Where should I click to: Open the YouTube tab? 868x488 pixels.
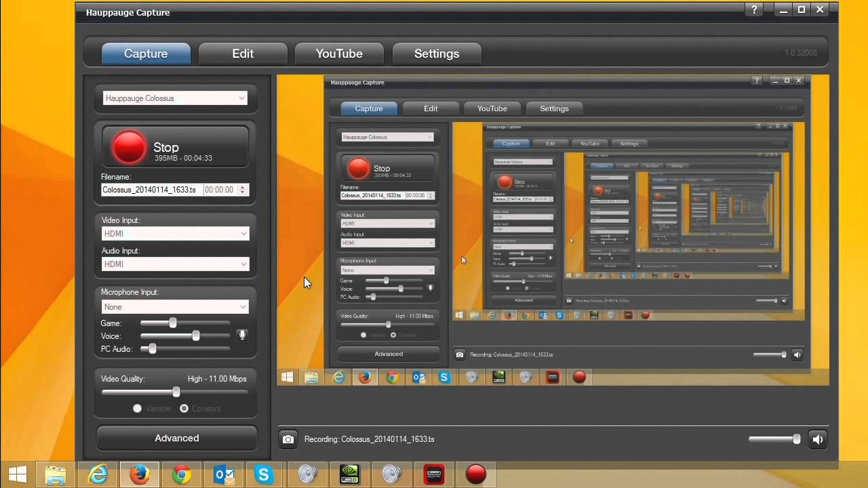(339, 54)
